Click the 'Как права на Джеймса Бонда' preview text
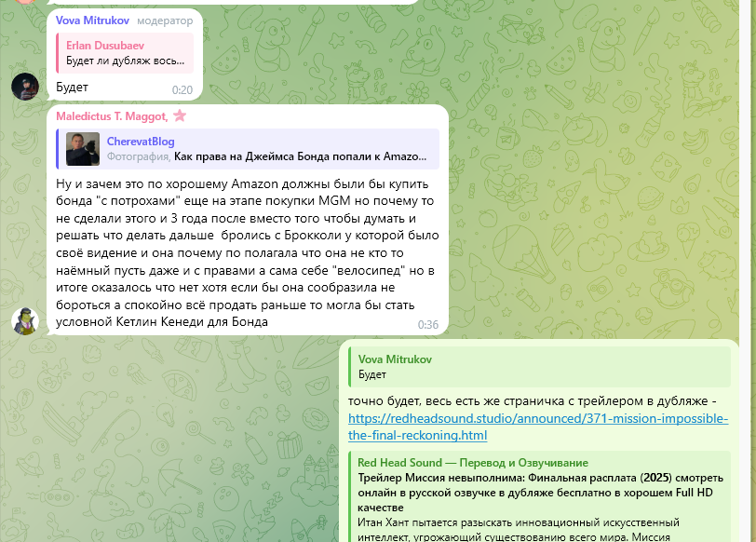The width and height of the screenshot is (756, 542). (x=300, y=156)
